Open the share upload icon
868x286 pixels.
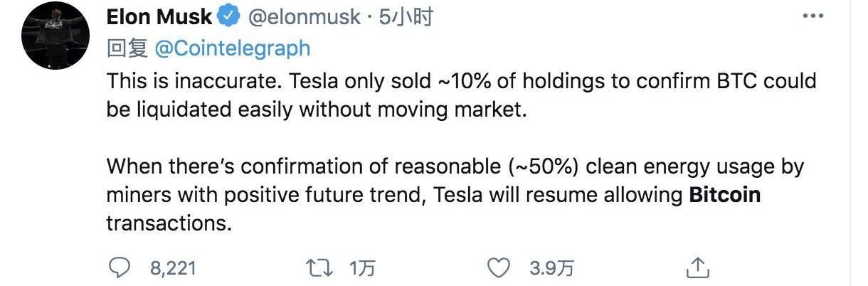(699, 268)
